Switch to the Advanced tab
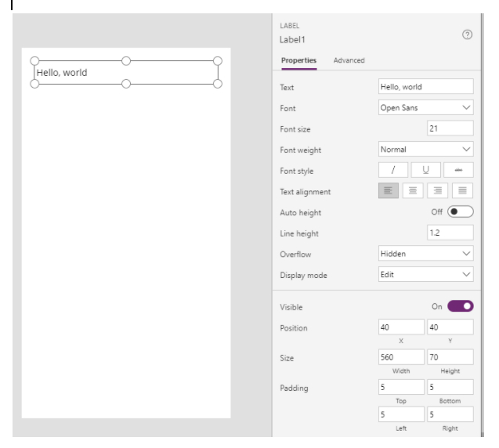The image size is (499, 448). 349,60
